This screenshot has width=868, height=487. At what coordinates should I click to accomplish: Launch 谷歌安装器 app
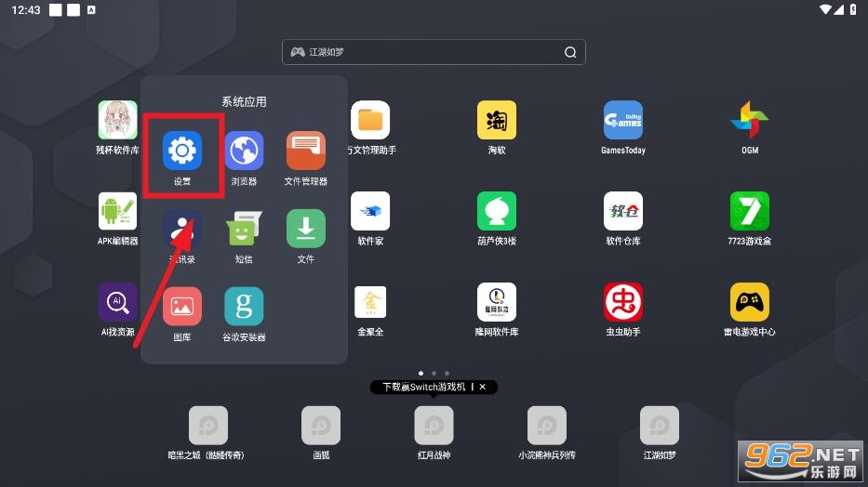[244, 307]
